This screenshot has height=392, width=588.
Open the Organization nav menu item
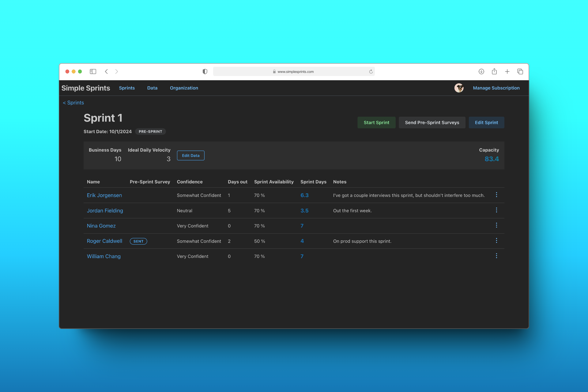pyautogui.click(x=184, y=88)
